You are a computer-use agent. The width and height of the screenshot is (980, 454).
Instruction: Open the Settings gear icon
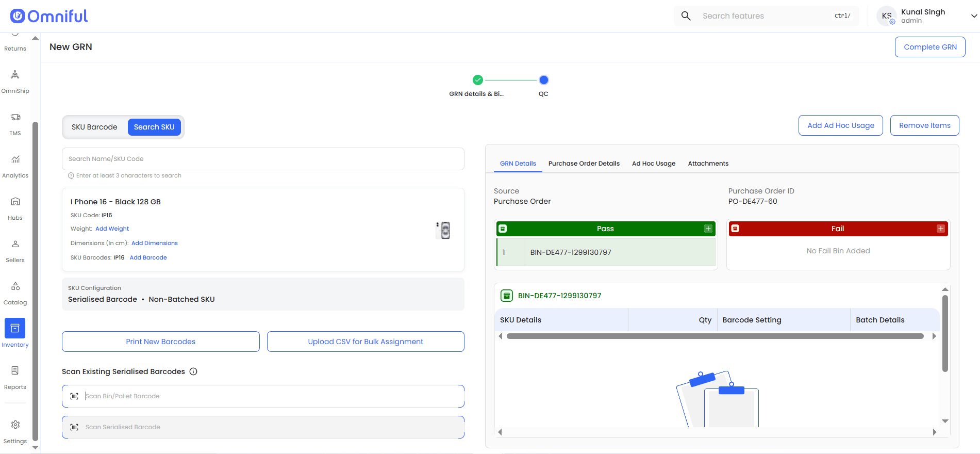coord(15,425)
